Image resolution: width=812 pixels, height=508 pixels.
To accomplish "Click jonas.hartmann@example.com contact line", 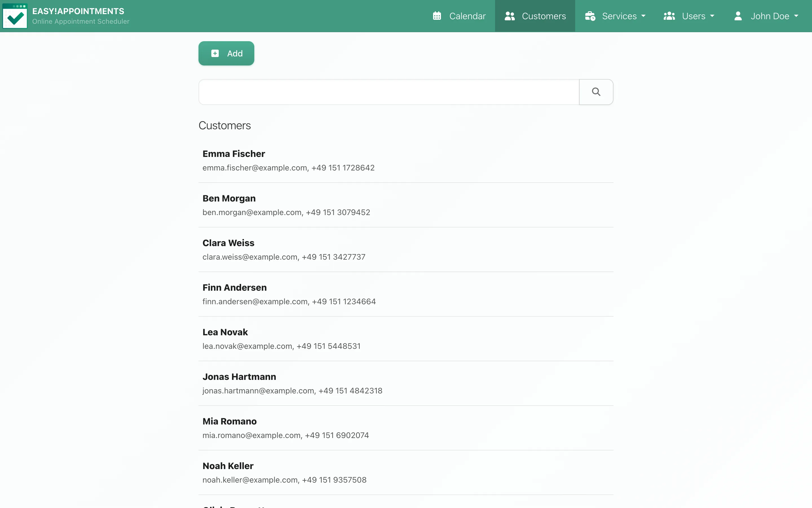I will (292, 391).
